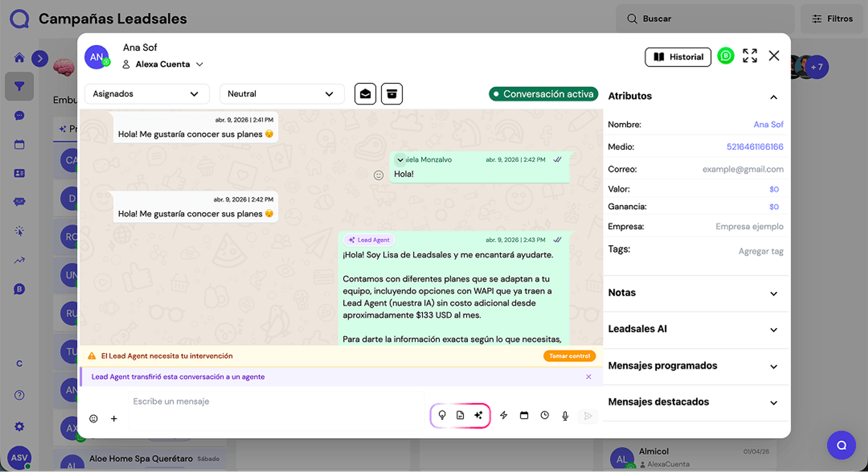React to 'Hola!' message with smiley
Screen dimensions: 868x472
coord(378,175)
